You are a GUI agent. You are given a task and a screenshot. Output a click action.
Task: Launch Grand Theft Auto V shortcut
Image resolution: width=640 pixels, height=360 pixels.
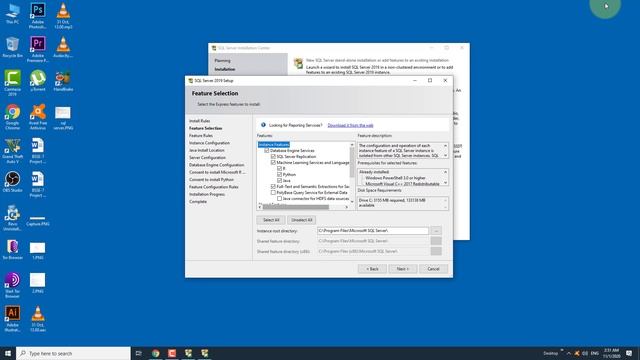tap(12, 151)
